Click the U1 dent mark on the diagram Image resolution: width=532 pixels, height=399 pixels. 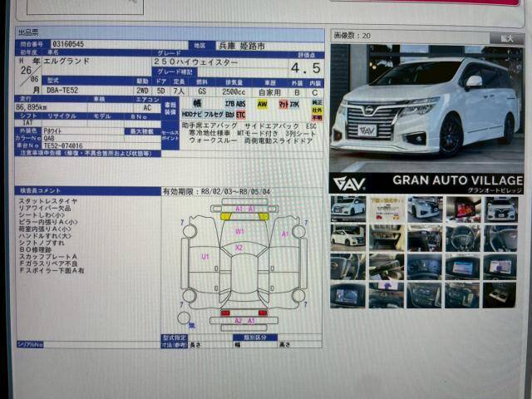204,257
